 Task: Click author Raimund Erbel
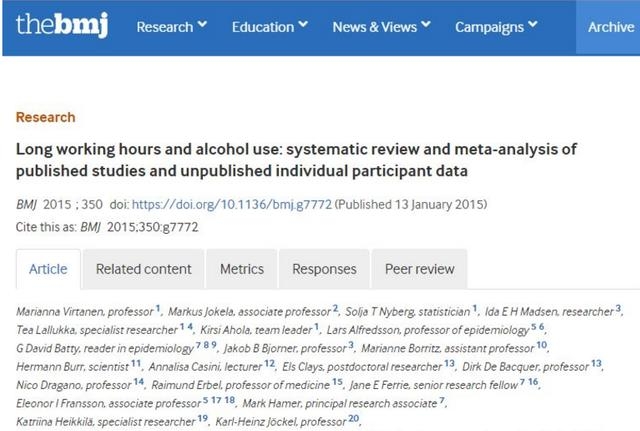pos(186,385)
